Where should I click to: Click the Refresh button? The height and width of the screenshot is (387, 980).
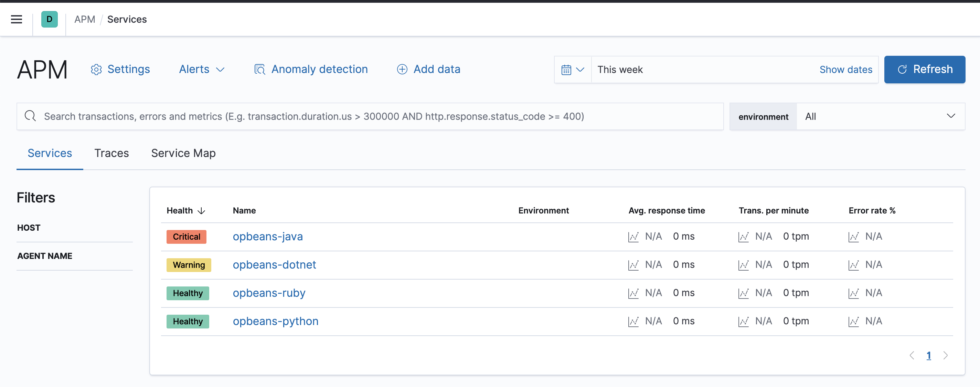[925, 69]
